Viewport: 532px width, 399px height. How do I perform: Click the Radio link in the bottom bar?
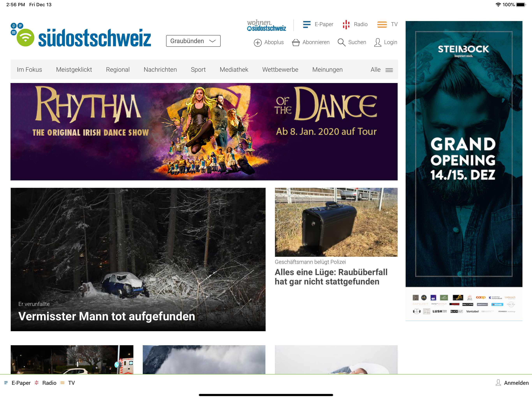point(49,383)
